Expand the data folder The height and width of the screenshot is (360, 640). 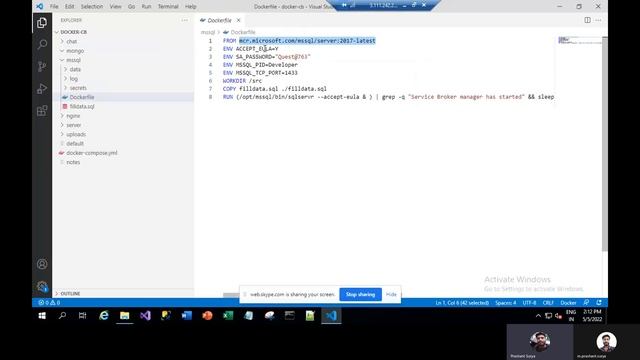(x=65, y=69)
